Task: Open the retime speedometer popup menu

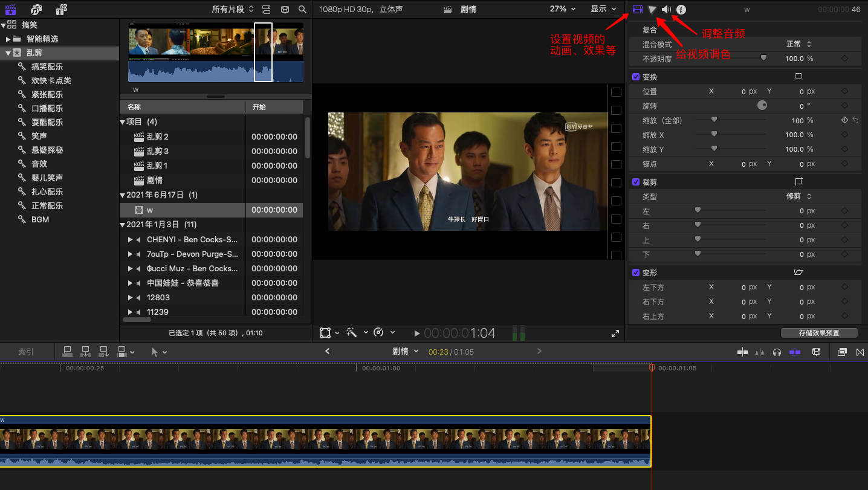Action: 384,332
